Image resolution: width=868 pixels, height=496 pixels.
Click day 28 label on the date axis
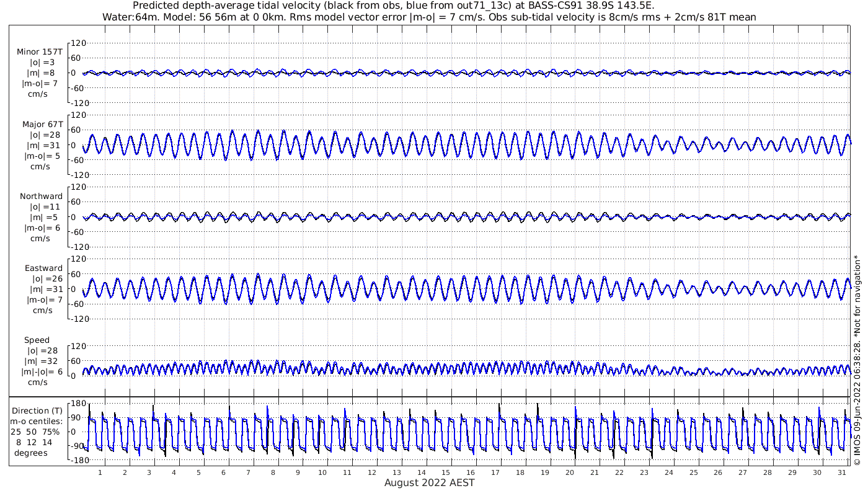(x=768, y=472)
